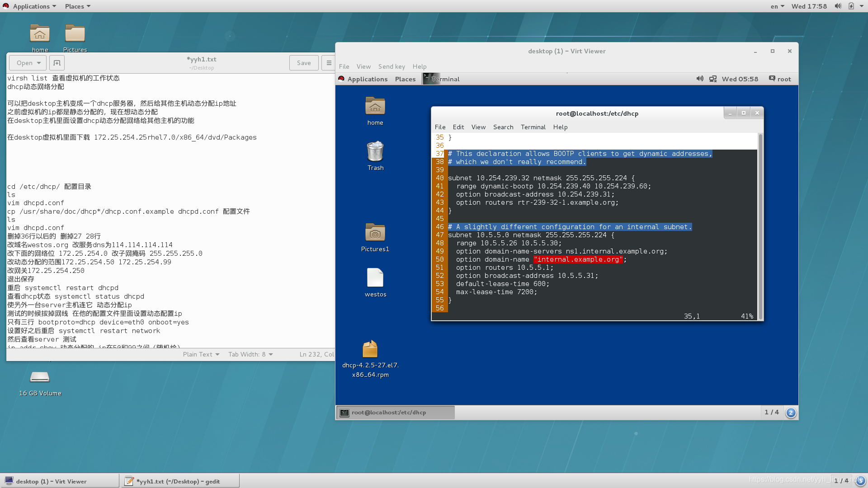This screenshot has height=488, width=868.
Task: Open the dhcp rpm package file icon
Action: pyautogui.click(x=370, y=349)
